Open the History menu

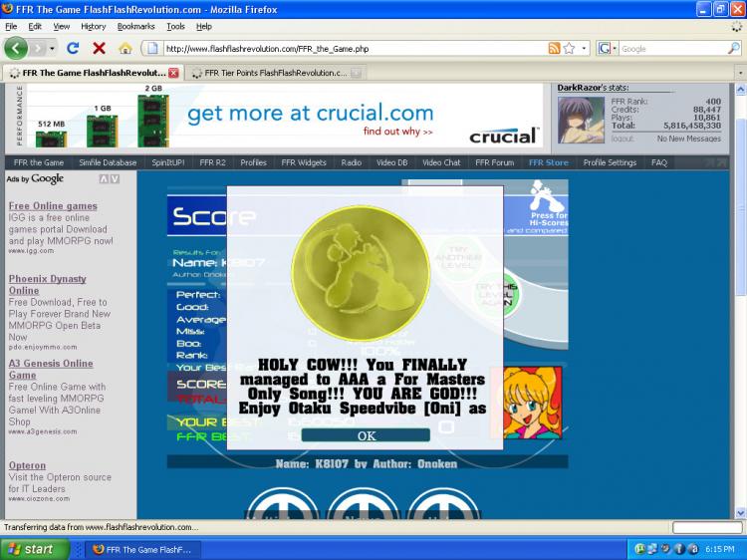coord(94,26)
